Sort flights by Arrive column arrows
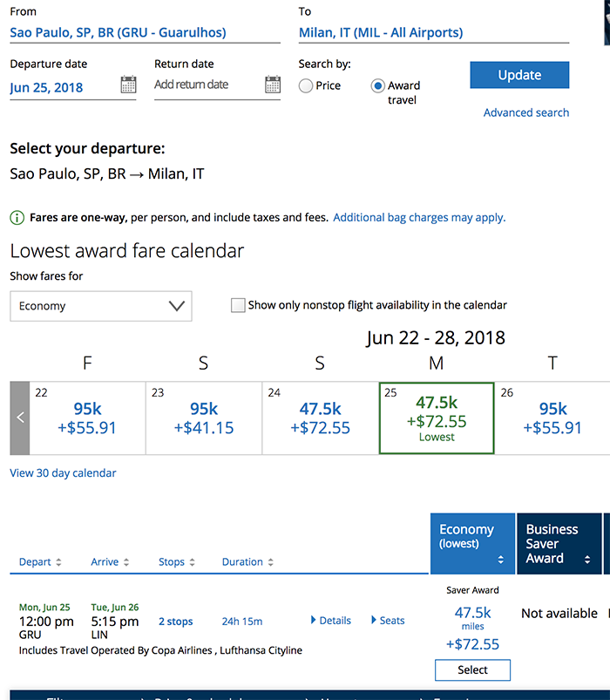 (126, 562)
